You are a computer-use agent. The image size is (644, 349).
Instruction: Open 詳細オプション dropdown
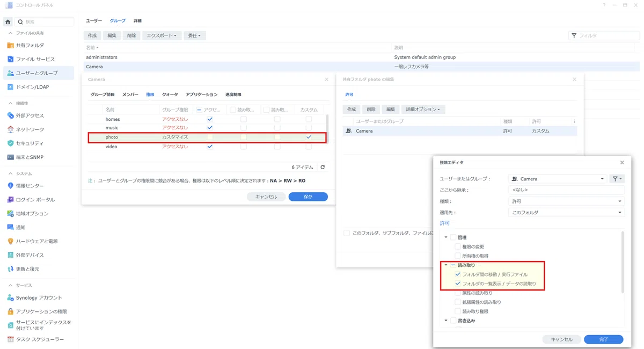(423, 110)
